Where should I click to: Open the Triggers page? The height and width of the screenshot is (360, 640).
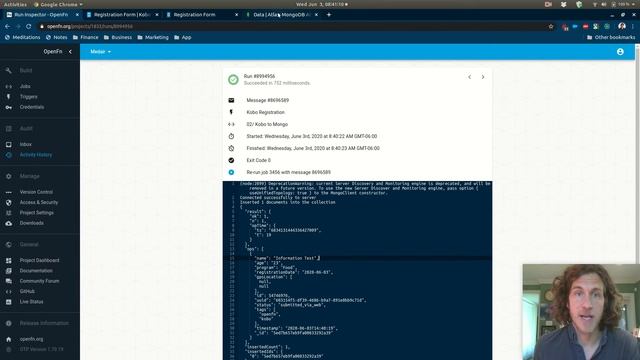click(x=28, y=97)
